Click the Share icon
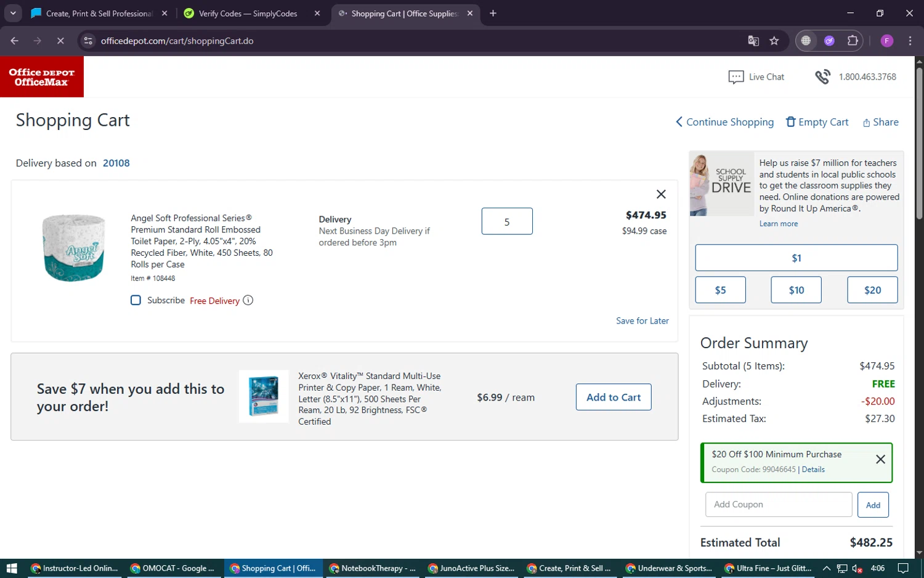Screen dimensions: 924x578 point(866,123)
